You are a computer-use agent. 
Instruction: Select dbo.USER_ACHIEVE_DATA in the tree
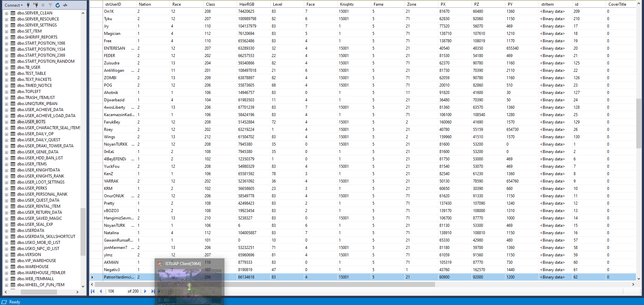40,110
